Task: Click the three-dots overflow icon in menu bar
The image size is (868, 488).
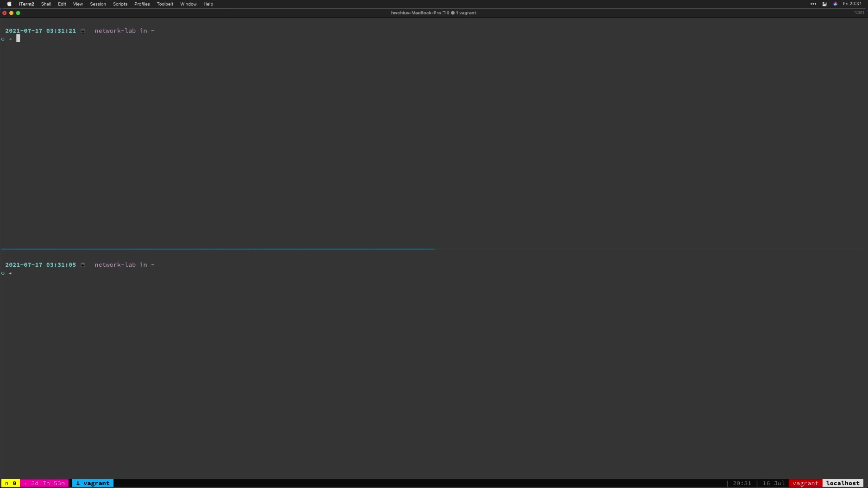Action: point(813,4)
